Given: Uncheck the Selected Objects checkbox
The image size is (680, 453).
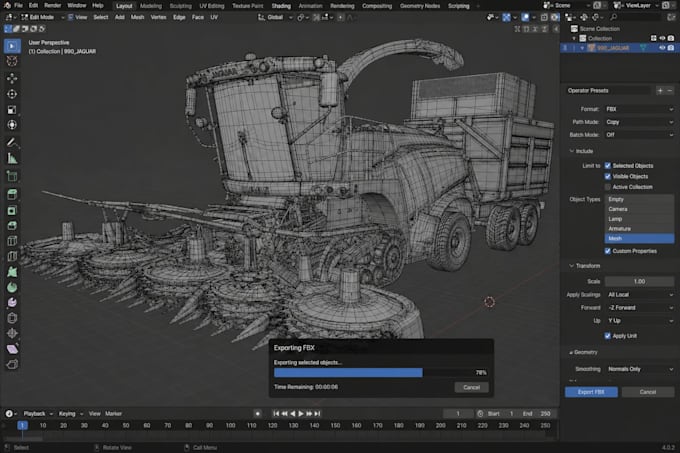Looking at the screenshot, I should [x=608, y=166].
